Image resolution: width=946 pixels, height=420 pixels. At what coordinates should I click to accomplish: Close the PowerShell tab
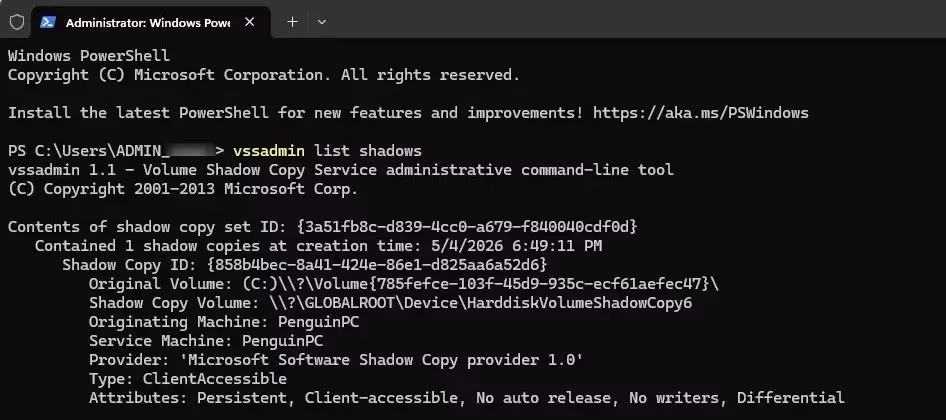point(250,22)
